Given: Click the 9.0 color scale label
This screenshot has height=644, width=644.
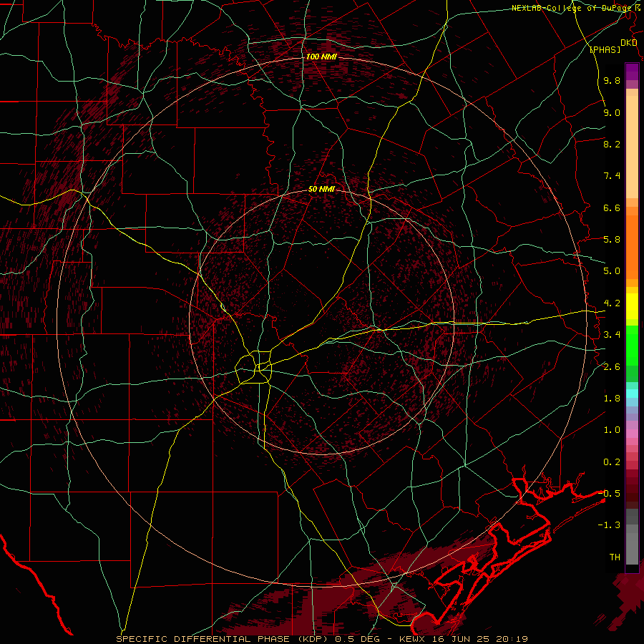Looking at the screenshot, I should (612, 112).
